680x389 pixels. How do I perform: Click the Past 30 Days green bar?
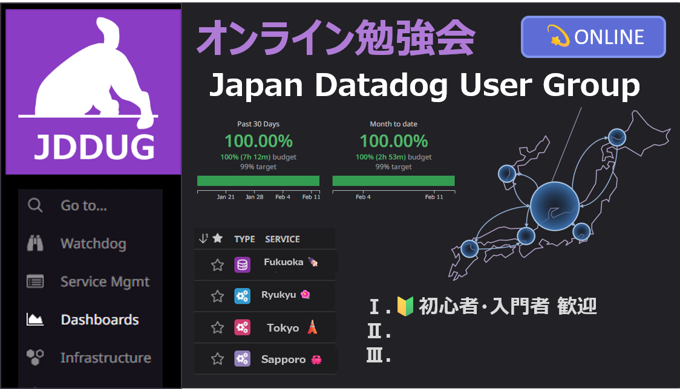tap(258, 181)
